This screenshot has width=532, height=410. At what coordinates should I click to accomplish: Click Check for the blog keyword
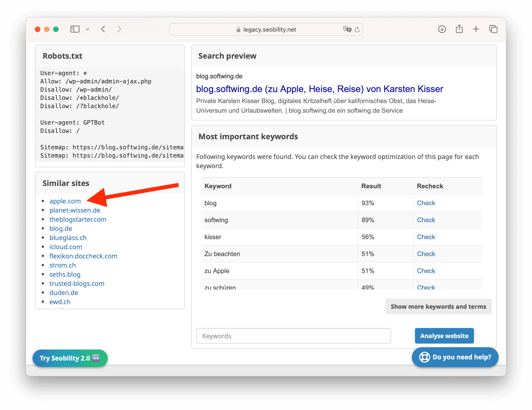point(426,203)
